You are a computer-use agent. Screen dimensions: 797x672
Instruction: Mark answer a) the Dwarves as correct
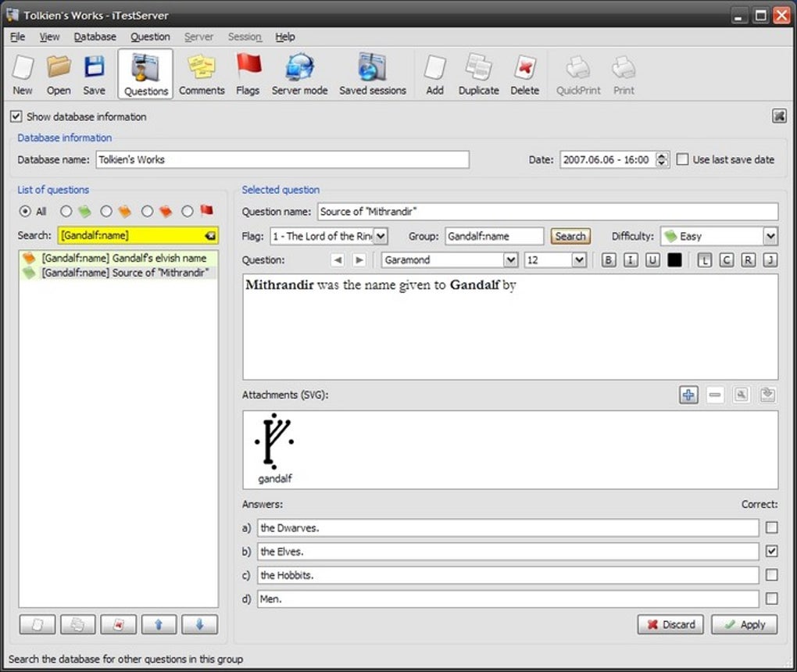[771, 527]
